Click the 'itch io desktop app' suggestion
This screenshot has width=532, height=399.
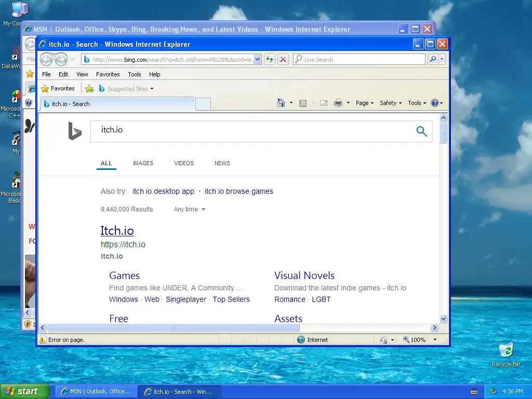pos(163,191)
